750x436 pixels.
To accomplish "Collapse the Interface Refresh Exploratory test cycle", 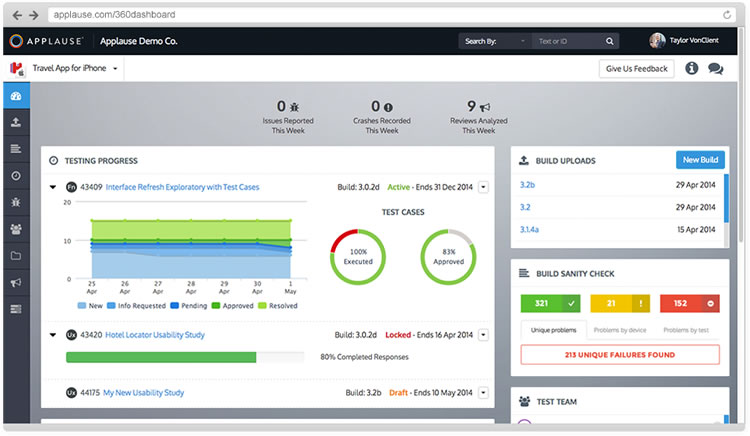I will point(52,187).
